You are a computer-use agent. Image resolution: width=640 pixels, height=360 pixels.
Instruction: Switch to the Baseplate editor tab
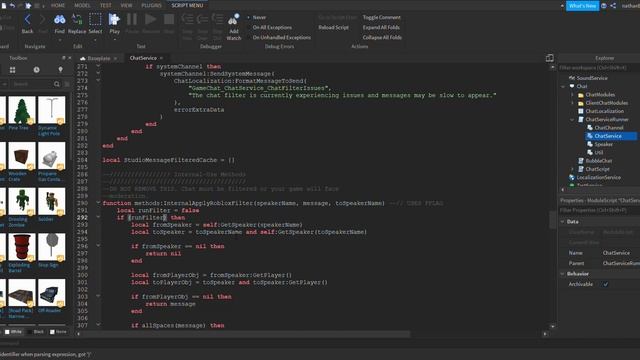click(x=98, y=58)
